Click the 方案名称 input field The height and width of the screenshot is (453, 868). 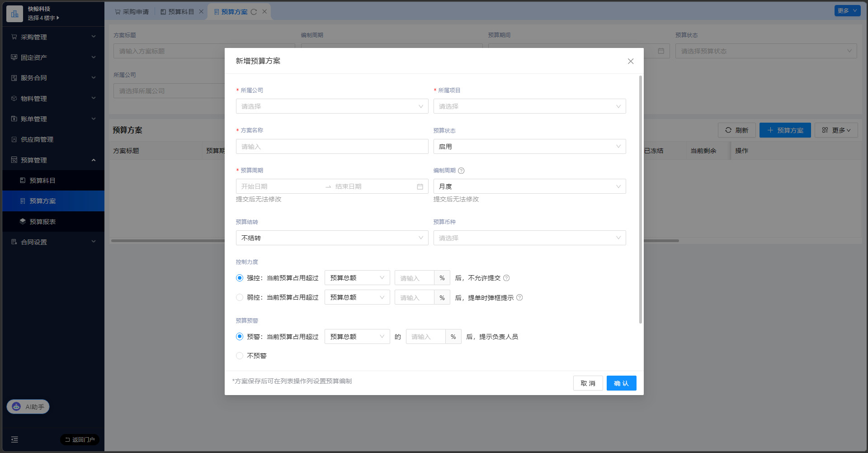pos(332,147)
